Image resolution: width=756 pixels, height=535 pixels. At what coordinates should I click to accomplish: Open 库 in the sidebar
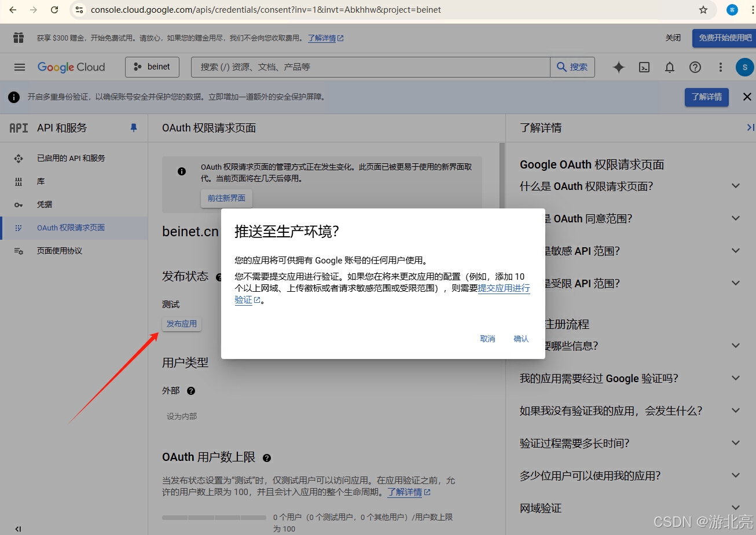click(x=74, y=181)
